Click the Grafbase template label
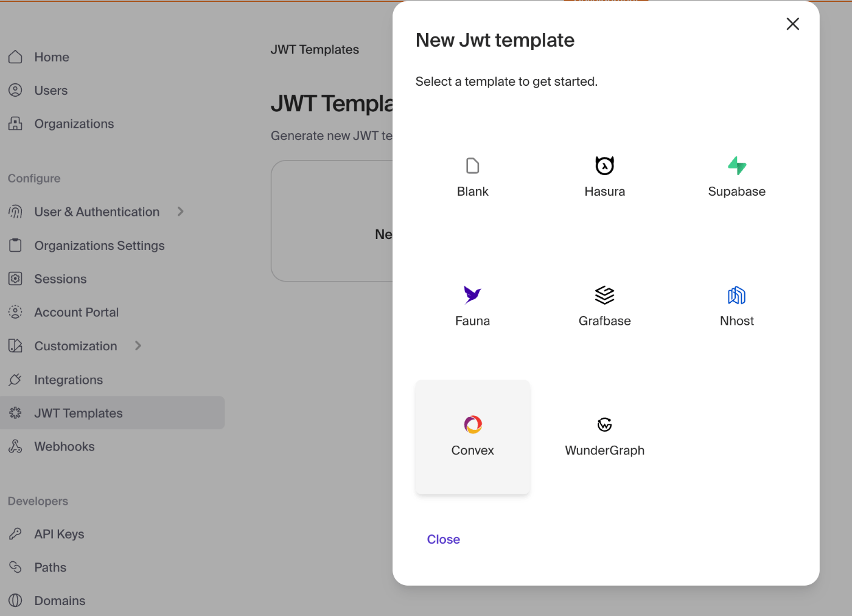 (x=605, y=321)
